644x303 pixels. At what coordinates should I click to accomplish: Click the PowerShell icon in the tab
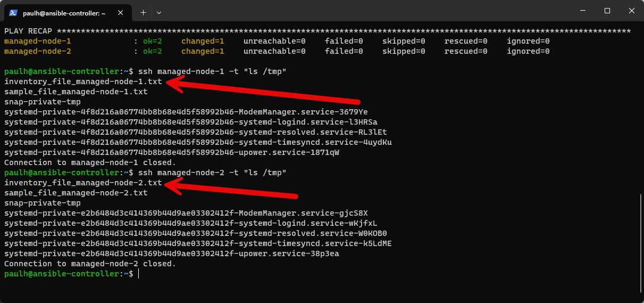(x=13, y=12)
